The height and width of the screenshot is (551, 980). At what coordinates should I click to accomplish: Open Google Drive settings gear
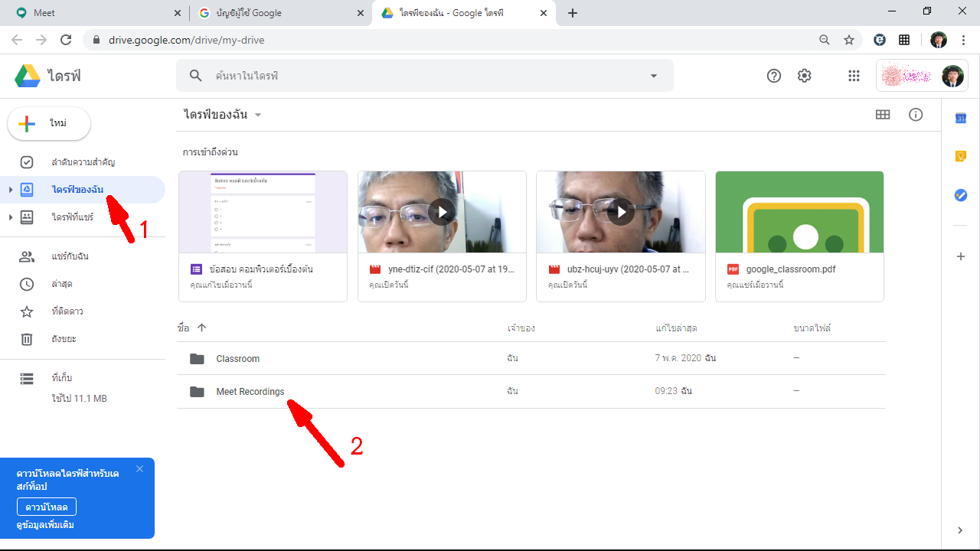point(804,76)
